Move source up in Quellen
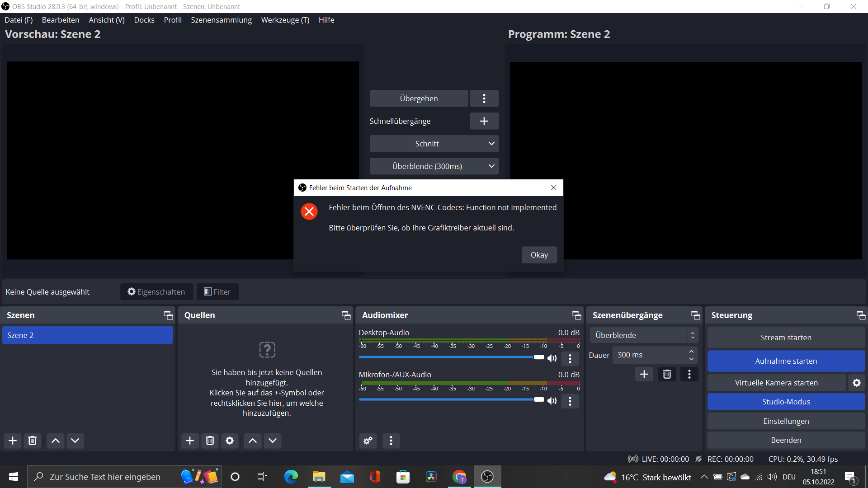This screenshot has width=868, height=488. point(253,441)
